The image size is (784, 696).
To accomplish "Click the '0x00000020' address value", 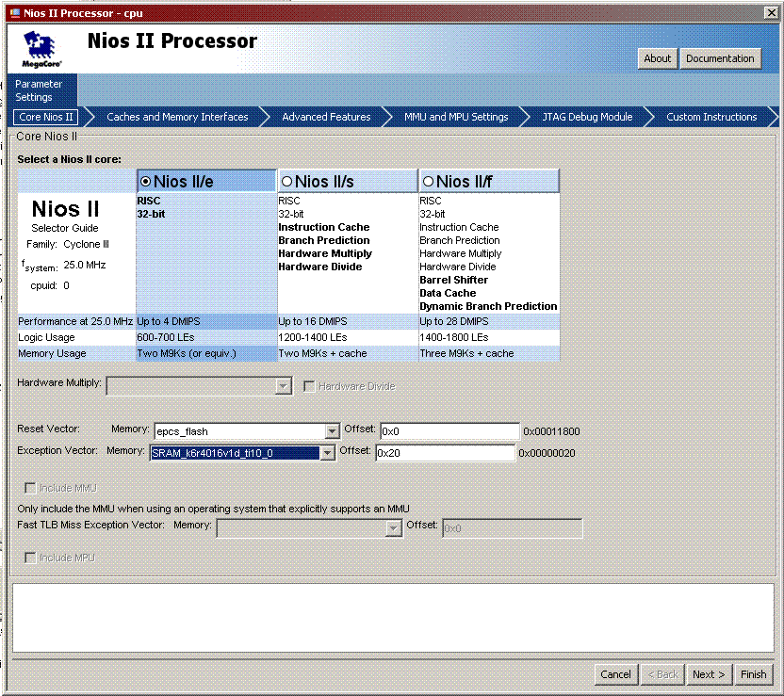I will click(x=547, y=453).
